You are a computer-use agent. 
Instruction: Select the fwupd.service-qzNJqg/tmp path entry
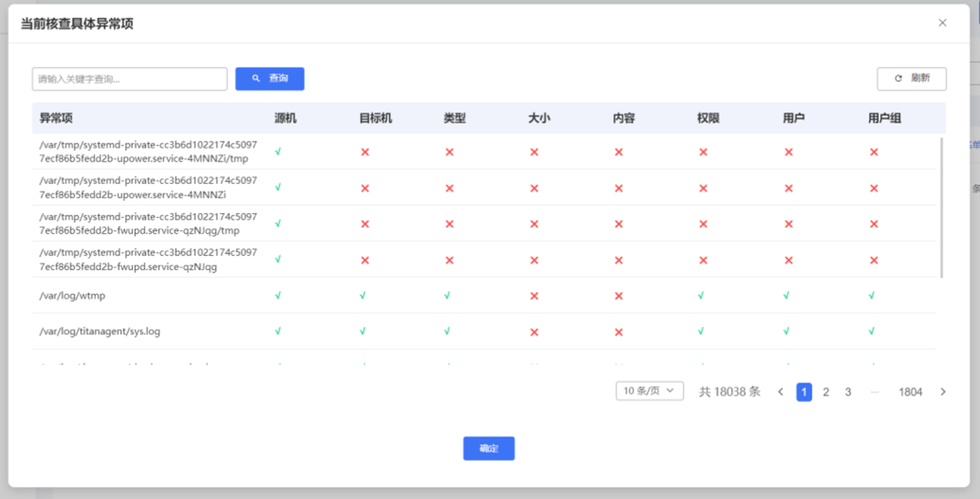(148, 223)
